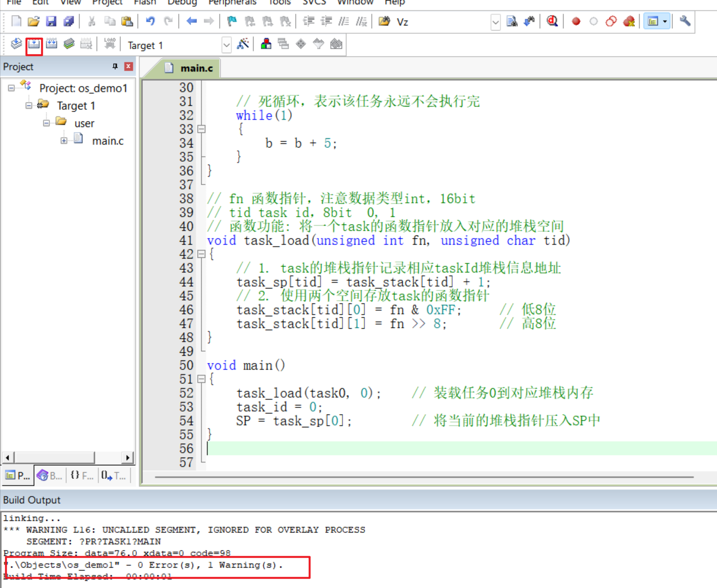Open Configuration with the wrench icon

tap(685, 21)
